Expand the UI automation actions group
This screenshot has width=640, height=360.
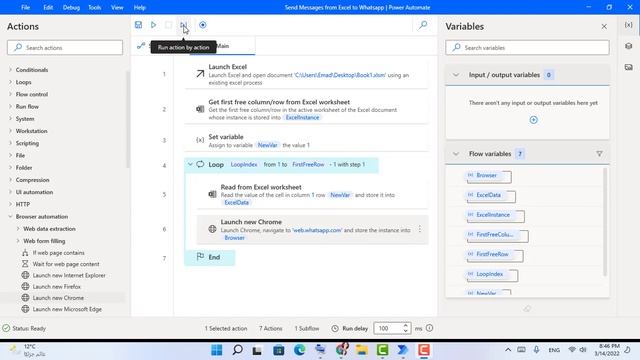point(11,192)
